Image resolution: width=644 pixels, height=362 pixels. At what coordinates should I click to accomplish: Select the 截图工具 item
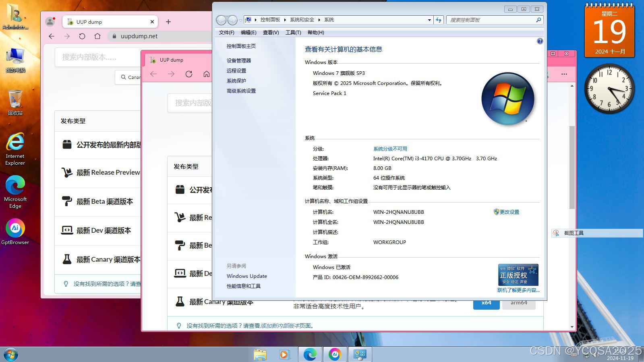click(x=597, y=233)
